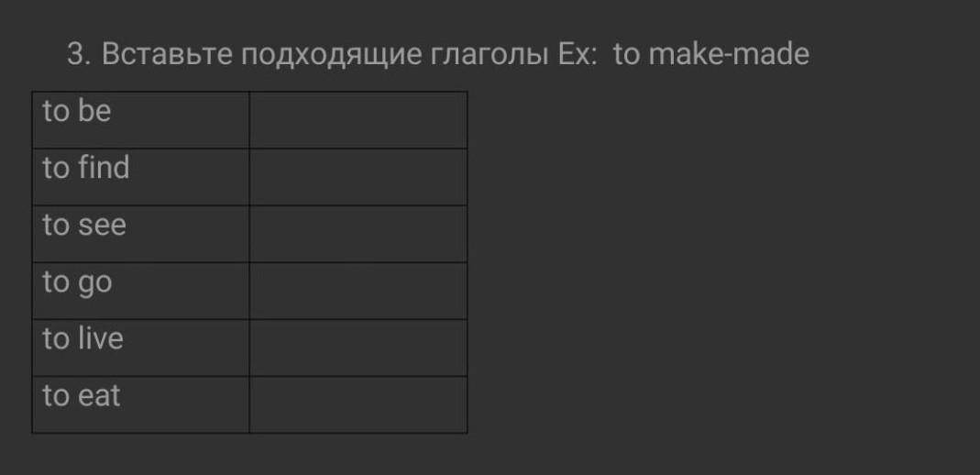This screenshot has height=475, width=980.
Task: Click the word "Вставьте" in the heading
Action: (x=167, y=55)
